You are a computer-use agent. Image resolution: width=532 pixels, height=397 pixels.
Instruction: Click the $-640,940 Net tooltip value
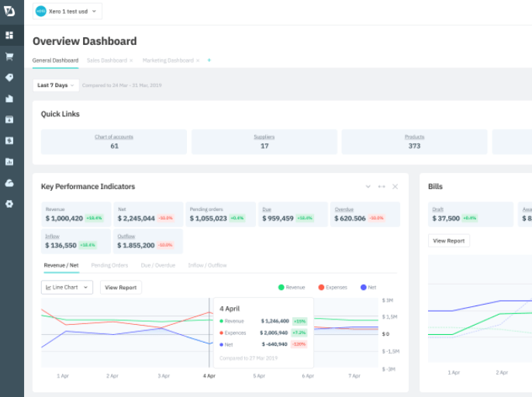pos(275,344)
